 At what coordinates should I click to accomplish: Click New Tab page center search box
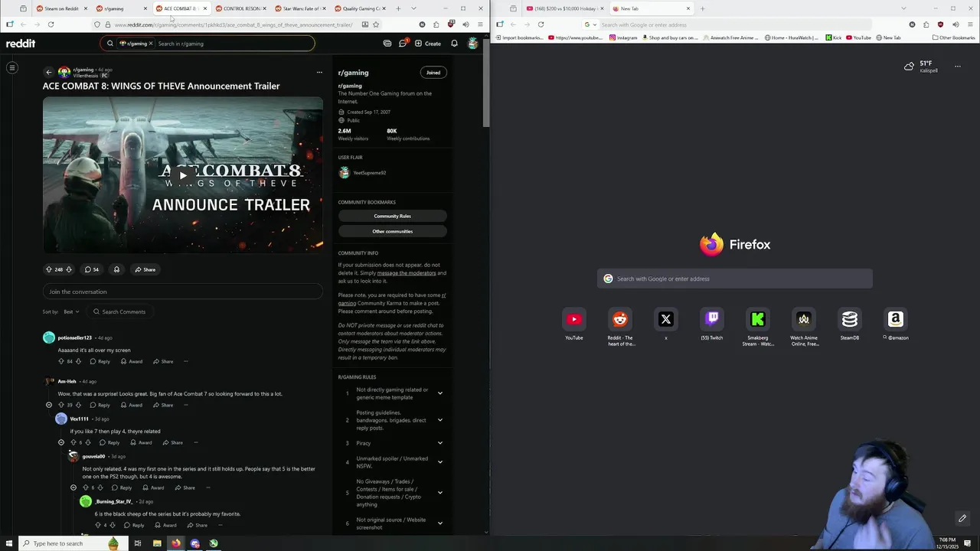coord(735,279)
